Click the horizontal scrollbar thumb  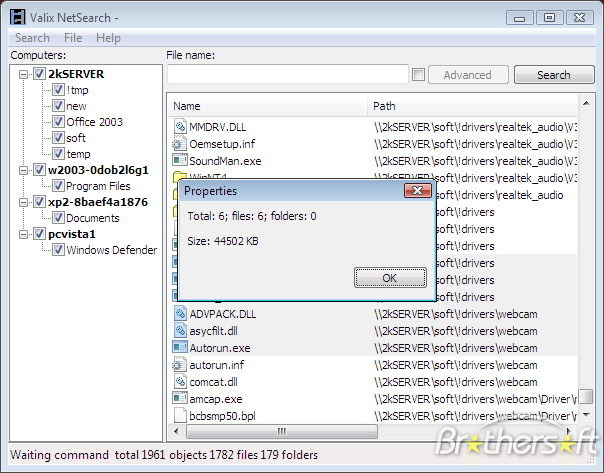(x=282, y=431)
